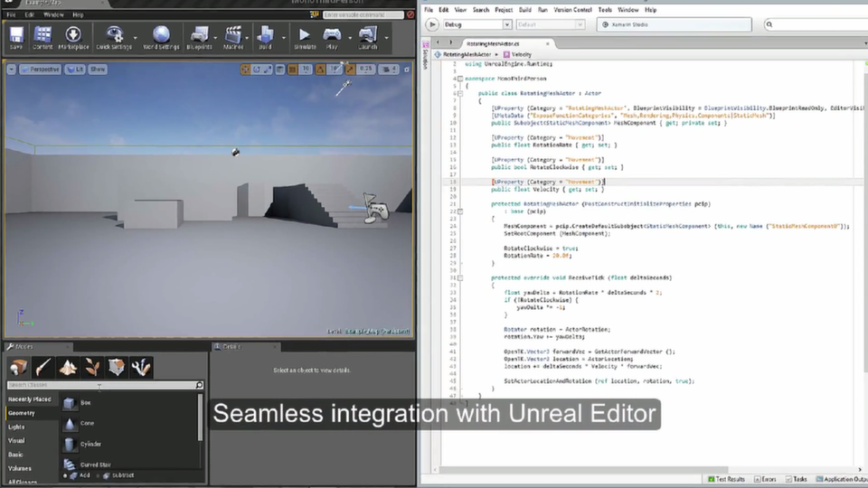Open scale snap value 0.25 dropdown
Viewport: 868px width, 488px height.
(x=365, y=70)
